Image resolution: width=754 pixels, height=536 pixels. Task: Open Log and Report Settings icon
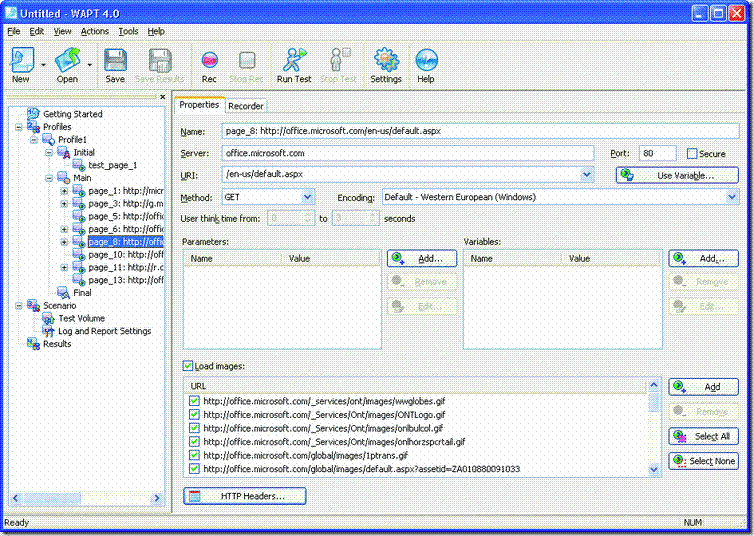[x=48, y=331]
